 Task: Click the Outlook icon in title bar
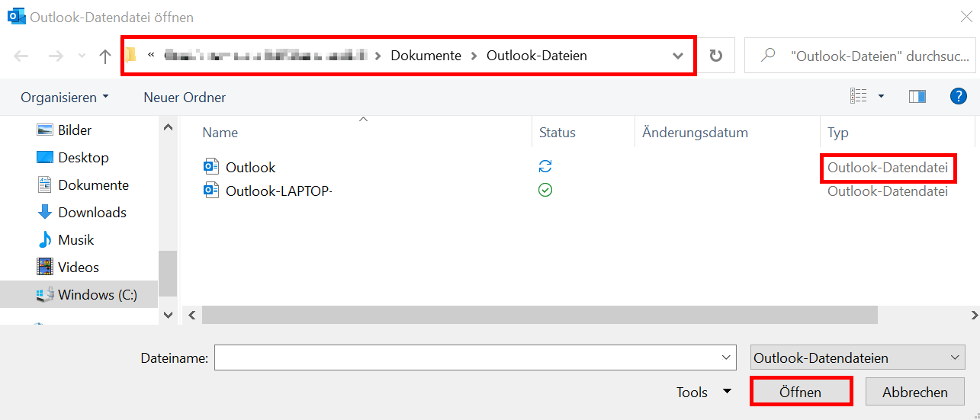(x=15, y=16)
